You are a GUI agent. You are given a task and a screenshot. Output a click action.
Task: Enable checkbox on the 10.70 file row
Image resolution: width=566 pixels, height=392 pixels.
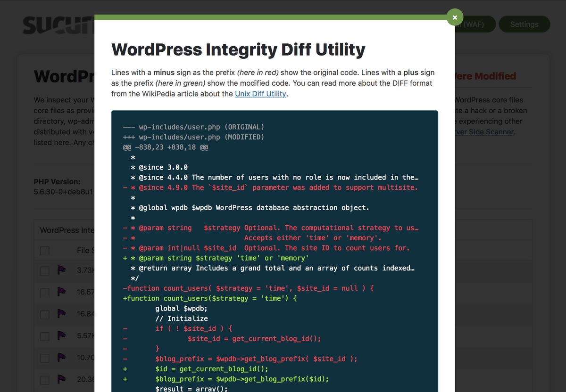(45, 358)
